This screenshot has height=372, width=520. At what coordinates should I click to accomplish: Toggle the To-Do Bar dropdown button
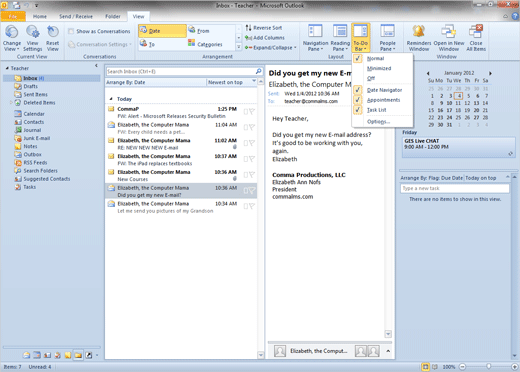point(360,38)
